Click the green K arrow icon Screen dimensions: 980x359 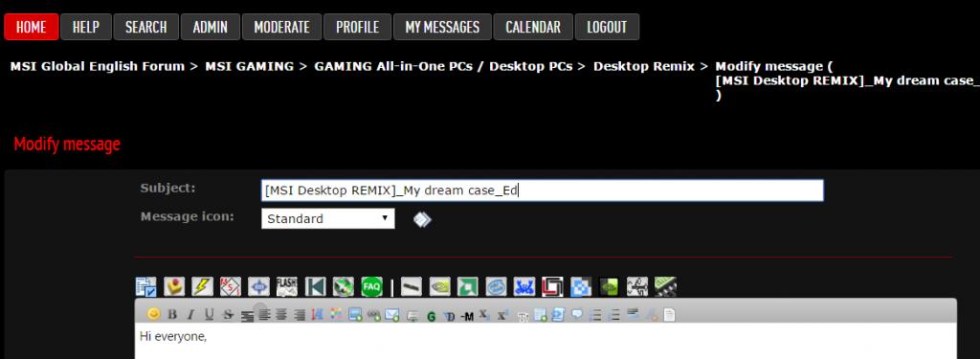point(315,286)
